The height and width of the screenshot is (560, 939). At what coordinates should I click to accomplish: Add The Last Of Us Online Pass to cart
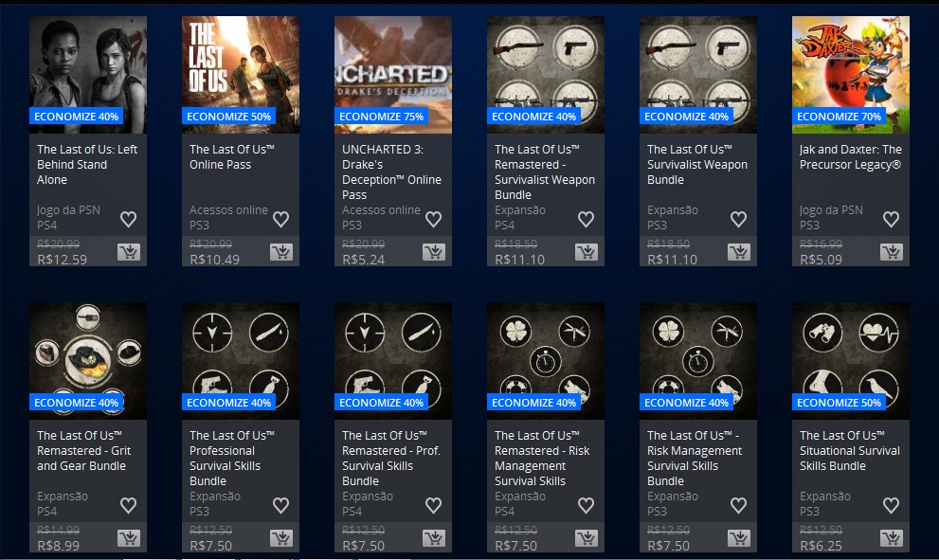tap(281, 252)
